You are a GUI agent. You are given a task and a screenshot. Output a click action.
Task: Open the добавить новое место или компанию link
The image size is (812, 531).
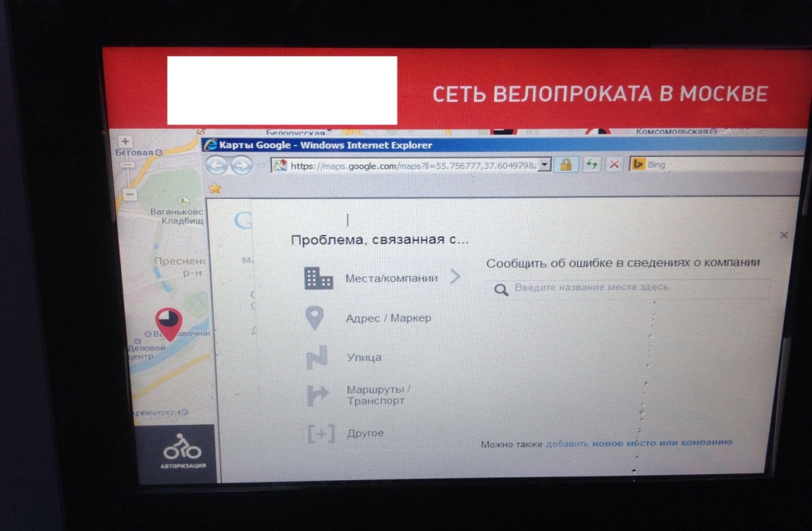pyautogui.click(x=639, y=443)
